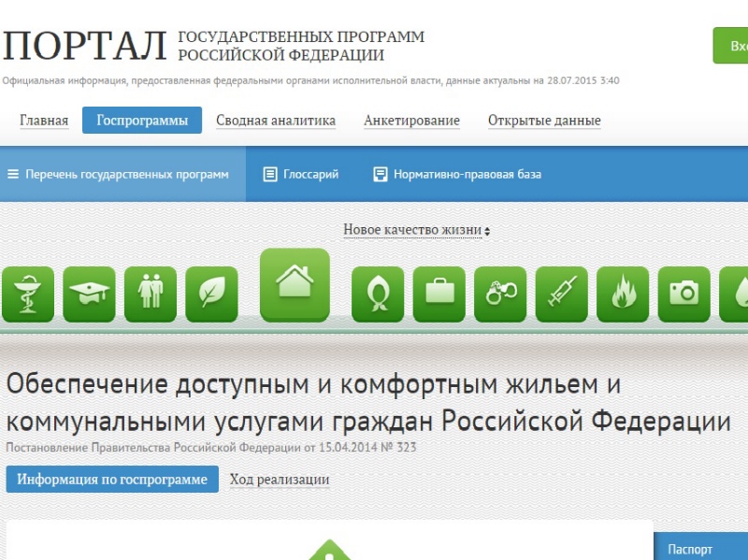Expand the 'Новое качество жизни' dropdown

click(416, 230)
